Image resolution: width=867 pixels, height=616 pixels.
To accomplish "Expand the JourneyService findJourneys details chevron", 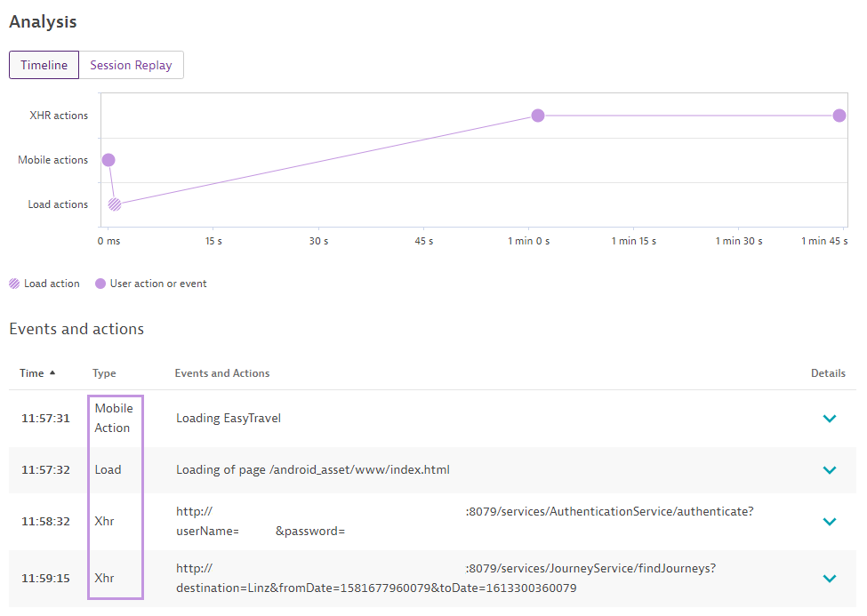I will [x=829, y=579].
